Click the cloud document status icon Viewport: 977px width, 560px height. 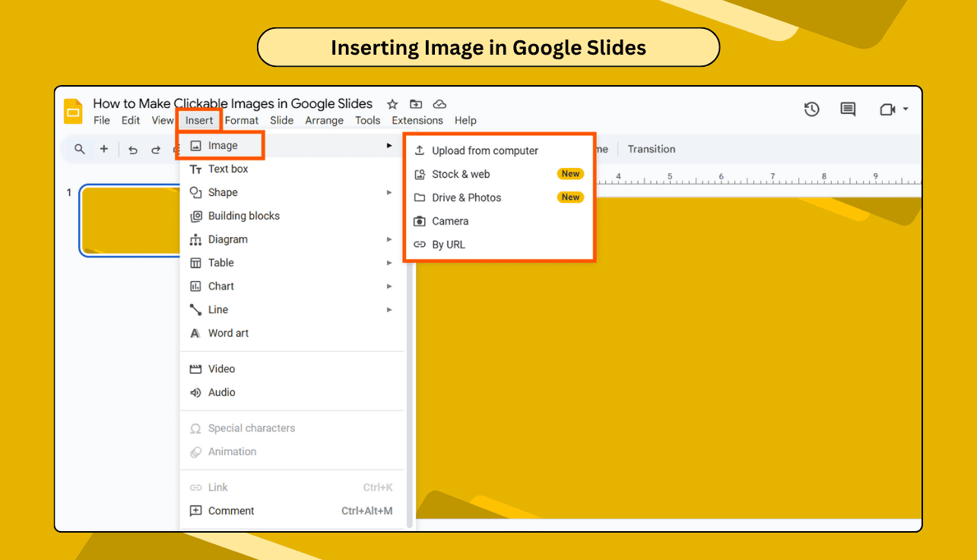(x=439, y=104)
